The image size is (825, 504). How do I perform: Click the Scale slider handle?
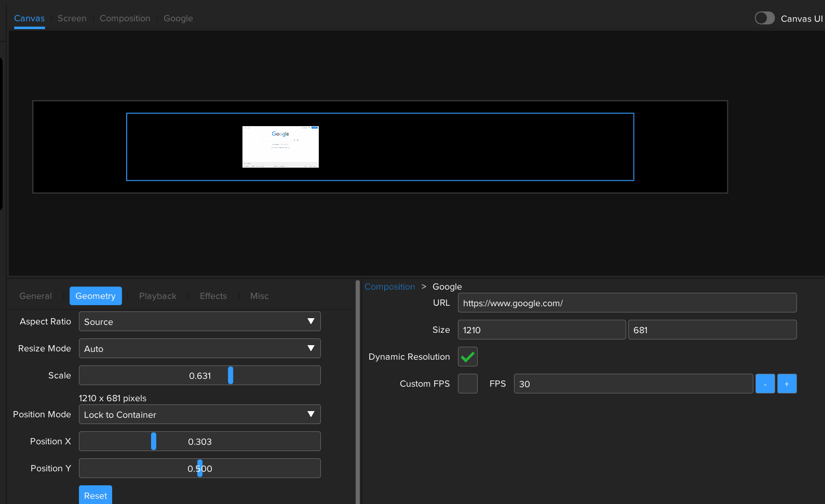pyautogui.click(x=231, y=375)
